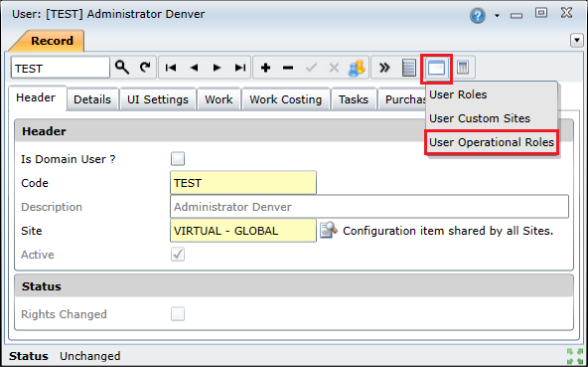Click the calculator-like icon at toolbar end

coord(463,68)
